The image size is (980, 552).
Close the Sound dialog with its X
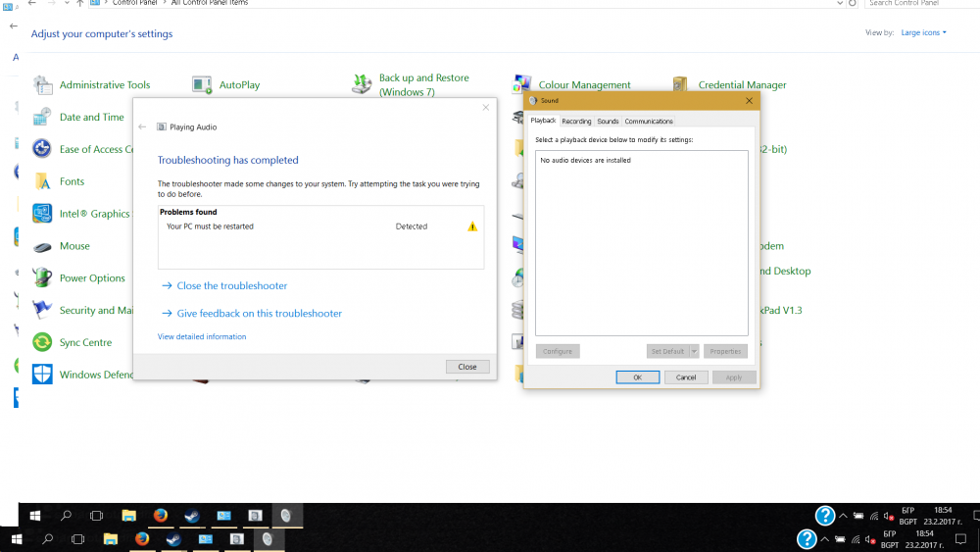tap(749, 101)
